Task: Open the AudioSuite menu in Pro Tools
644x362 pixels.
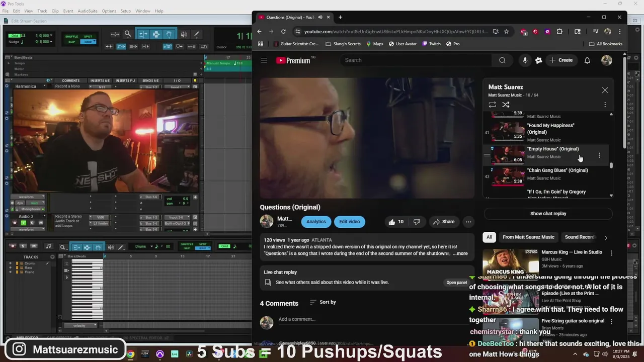Action: (x=88, y=11)
